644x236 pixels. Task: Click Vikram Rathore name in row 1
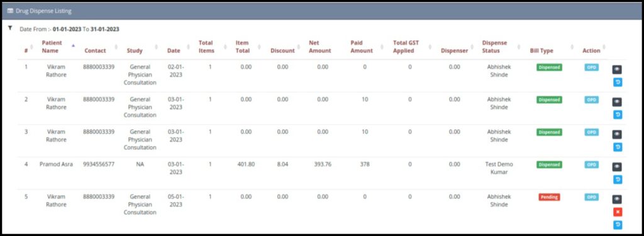tap(56, 70)
